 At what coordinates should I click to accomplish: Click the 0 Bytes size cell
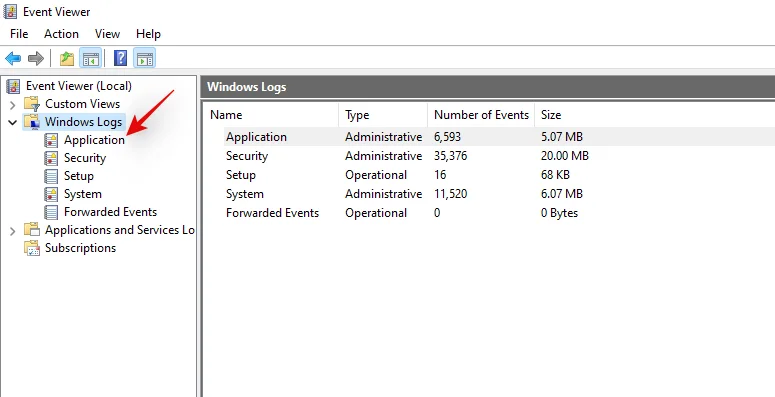559,213
